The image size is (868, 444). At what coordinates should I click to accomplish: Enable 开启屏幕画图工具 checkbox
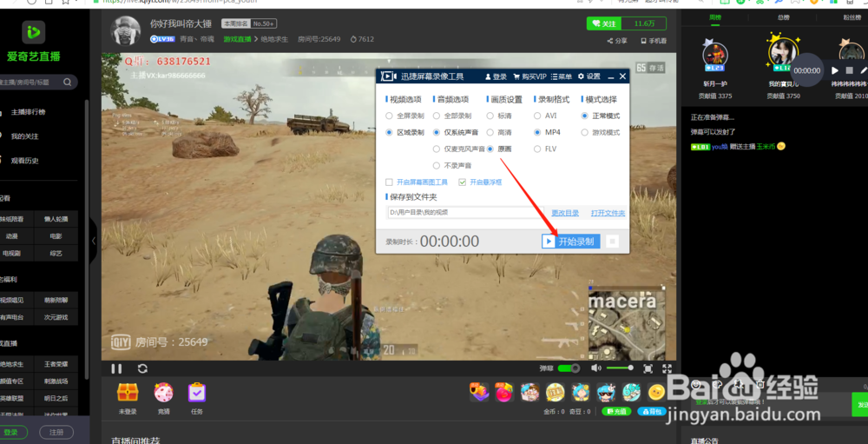389,182
